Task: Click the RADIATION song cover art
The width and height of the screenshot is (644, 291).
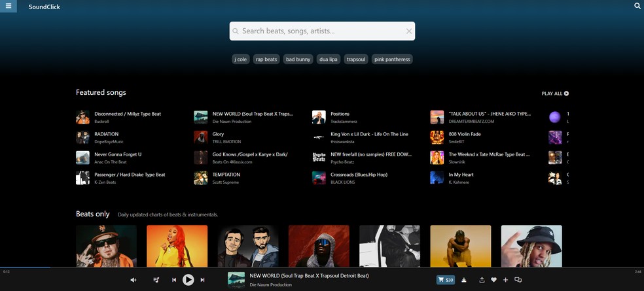Action: click(82, 137)
